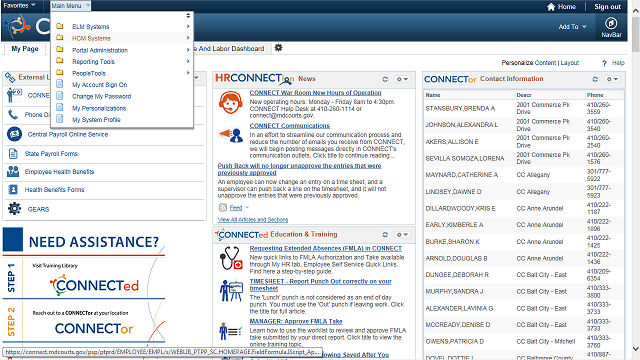Viewport: 640px width, 360px height.
Task: Click the GEARS cog icon
Action: tap(14, 209)
